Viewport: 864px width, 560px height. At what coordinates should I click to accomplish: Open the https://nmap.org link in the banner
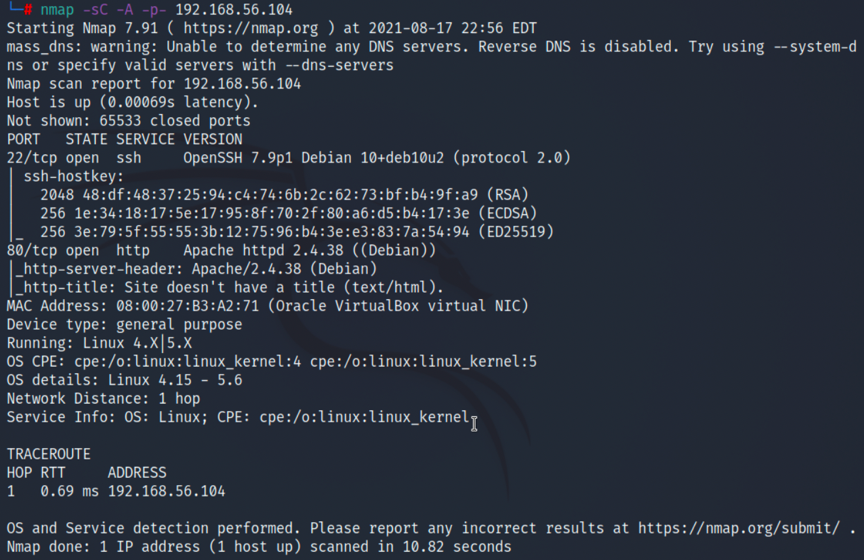click(251, 28)
